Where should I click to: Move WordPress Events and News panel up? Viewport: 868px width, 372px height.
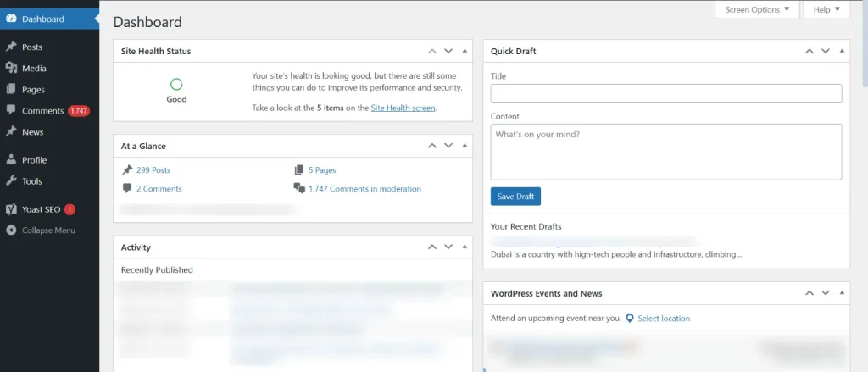pos(810,293)
